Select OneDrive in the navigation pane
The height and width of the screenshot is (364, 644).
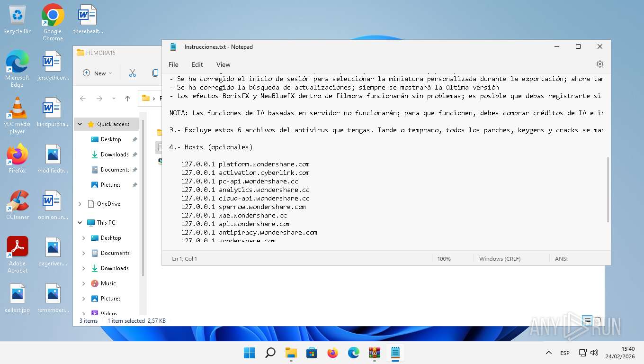[108, 204]
